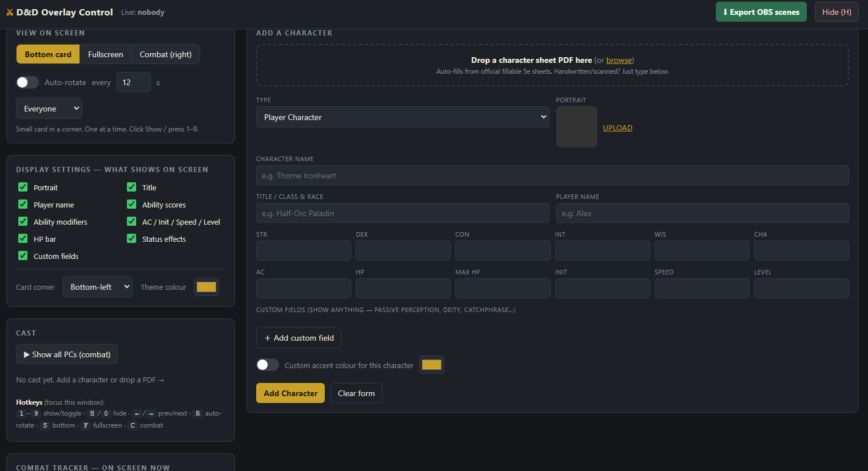
Task: Click the empty portrait thumbnail box
Action: pos(577,127)
